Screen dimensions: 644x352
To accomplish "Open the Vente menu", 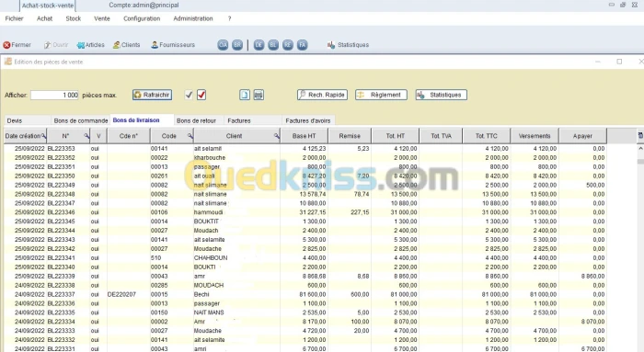I will (x=102, y=18).
